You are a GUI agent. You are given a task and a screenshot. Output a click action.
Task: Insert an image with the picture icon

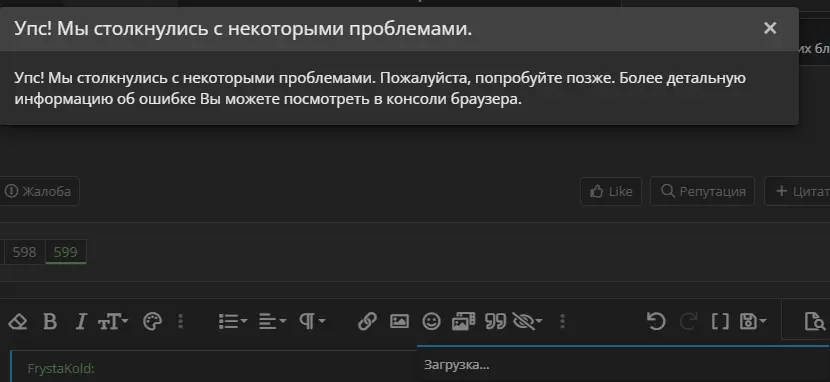click(x=399, y=321)
